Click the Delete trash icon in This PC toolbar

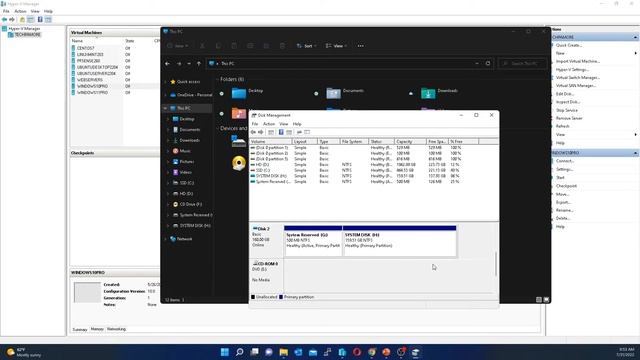pyautogui.click(x=282, y=46)
